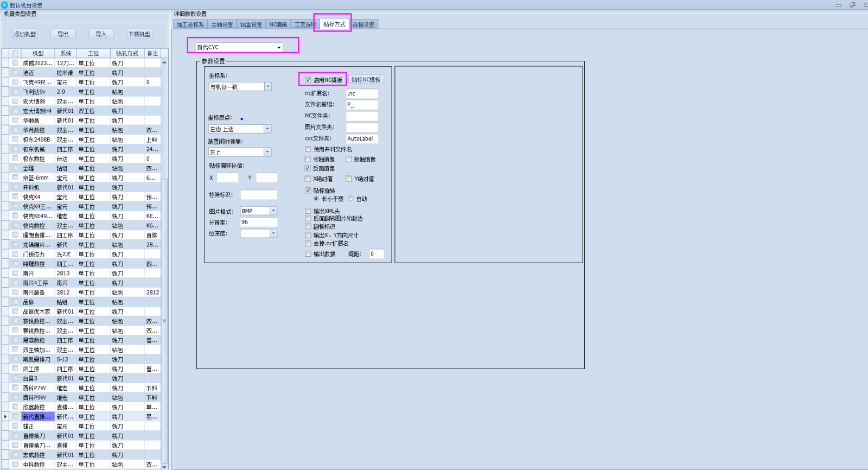Open the 工艺选项 tab

click(304, 24)
